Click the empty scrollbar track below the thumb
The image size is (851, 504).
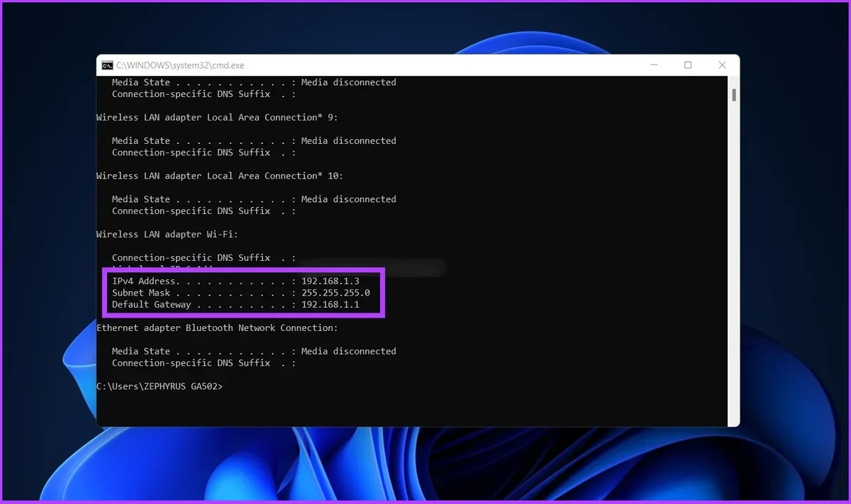click(734, 284)
